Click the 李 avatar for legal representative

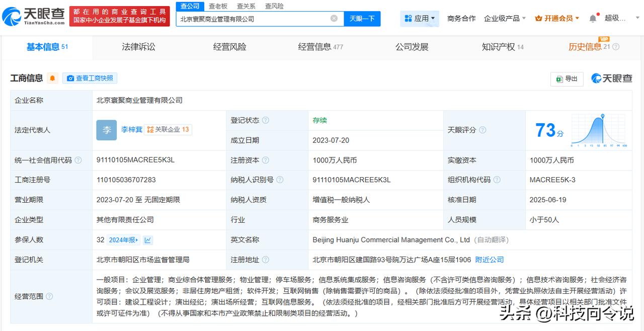[x=107, y=130]
